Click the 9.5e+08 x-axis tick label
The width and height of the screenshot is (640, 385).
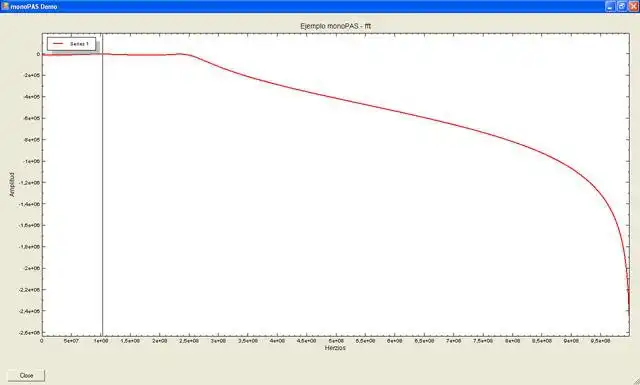click(600, 340)
